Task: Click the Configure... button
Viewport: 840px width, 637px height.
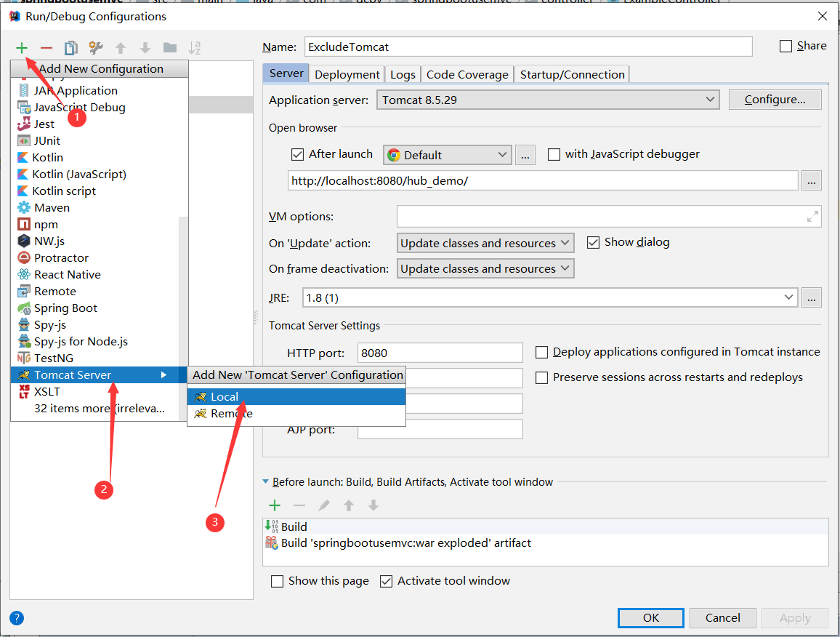Action: [775, 100]
